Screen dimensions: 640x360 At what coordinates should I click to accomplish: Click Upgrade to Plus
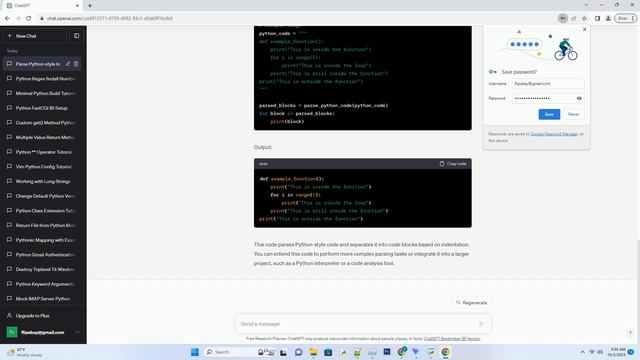(42, 316)
